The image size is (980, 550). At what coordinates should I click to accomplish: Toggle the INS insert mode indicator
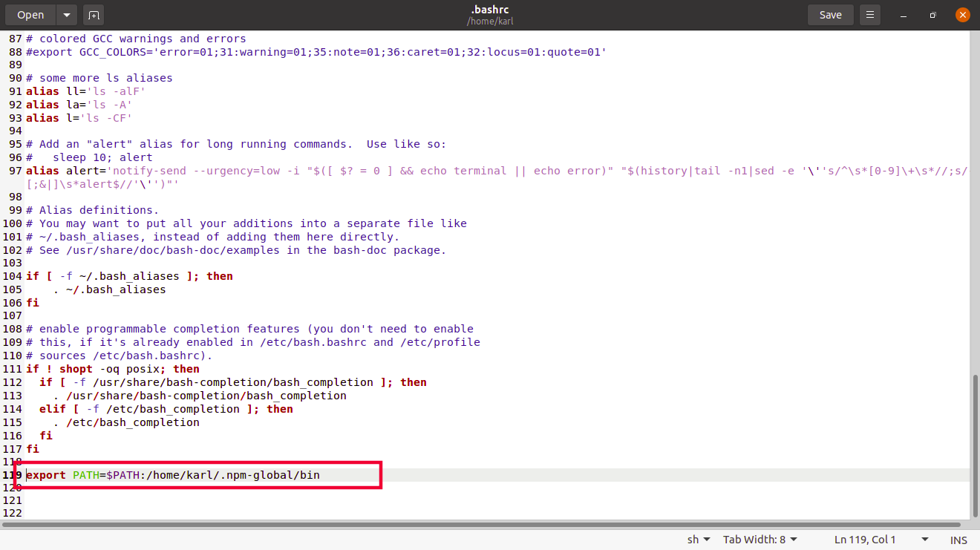(958, 540)
